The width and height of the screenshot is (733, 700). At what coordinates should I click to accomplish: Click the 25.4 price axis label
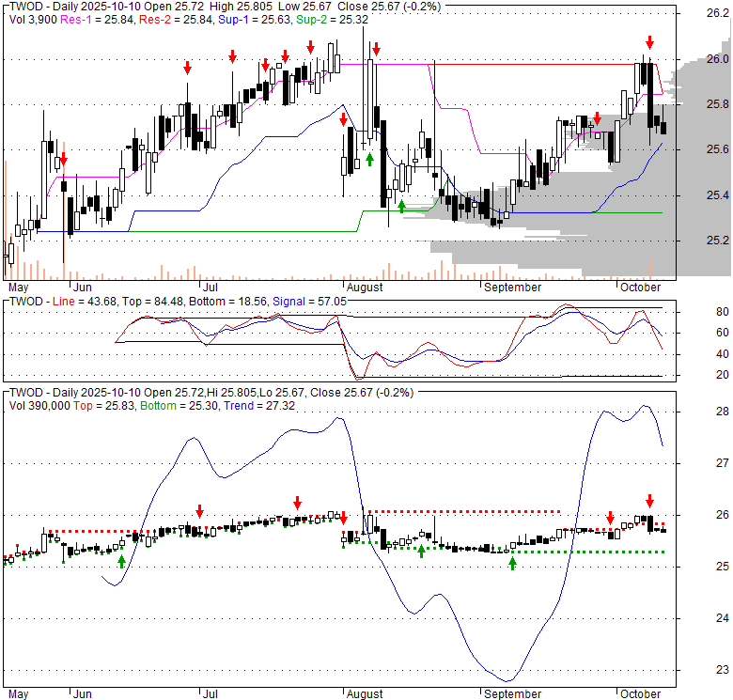point(718,194)
